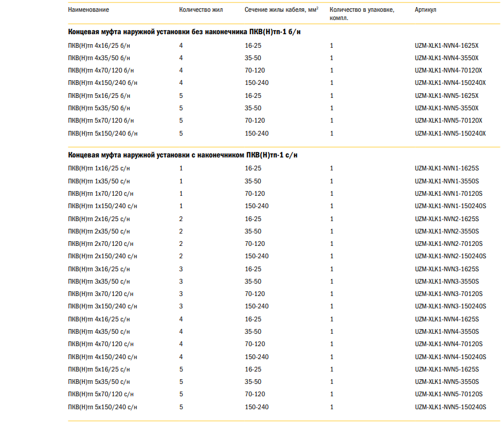Select row name ПКВ(Н)тп 5х35/50 б/н
This screenshot has height=424, width=504.
coord(99,109)
